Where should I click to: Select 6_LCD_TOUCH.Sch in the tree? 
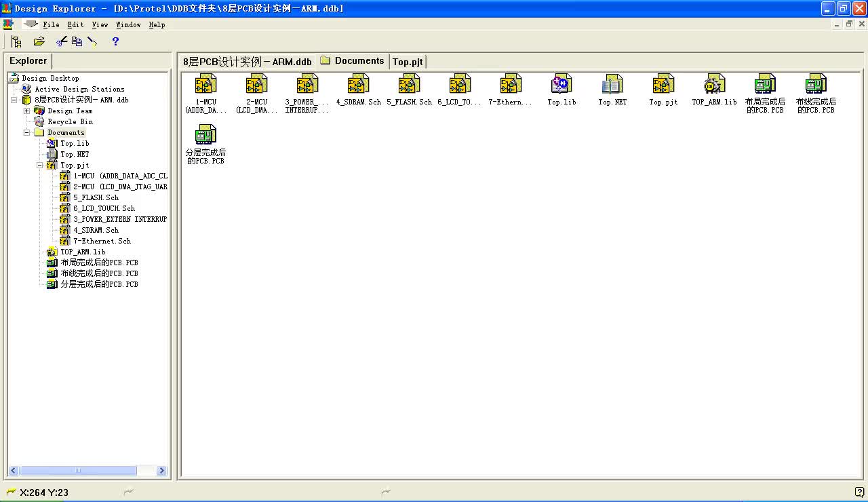[x=104, y=208]
